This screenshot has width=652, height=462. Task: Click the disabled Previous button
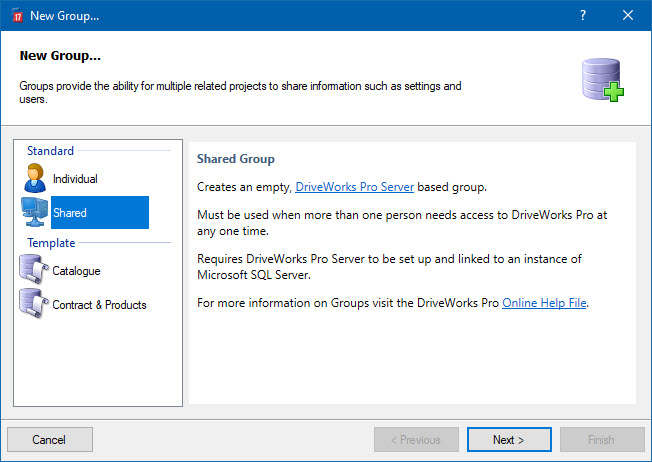(416, 440)
